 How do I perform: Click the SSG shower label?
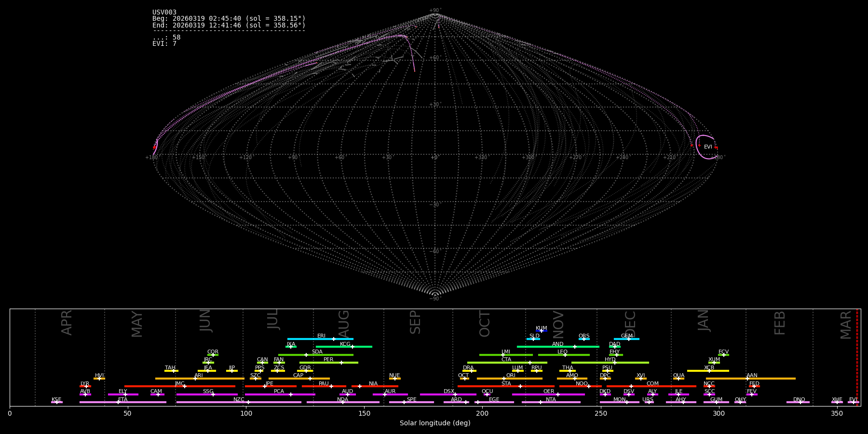208,392
